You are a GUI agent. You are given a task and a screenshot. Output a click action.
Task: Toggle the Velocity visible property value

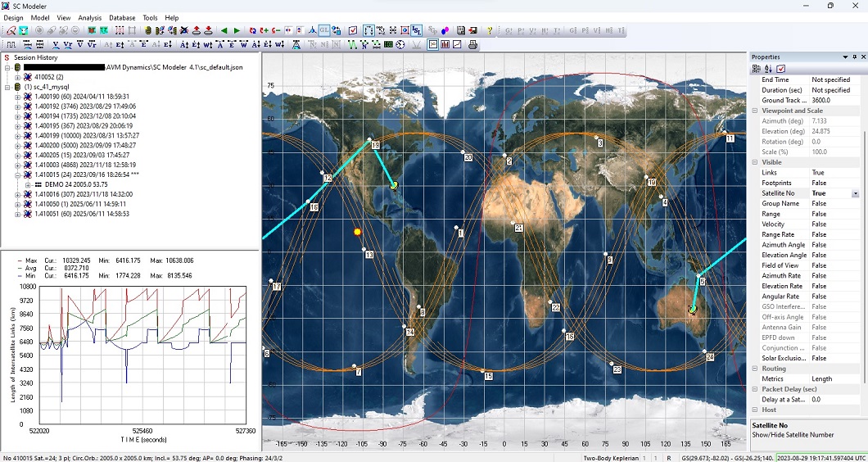pyautogui.click(x=819, y=224)
